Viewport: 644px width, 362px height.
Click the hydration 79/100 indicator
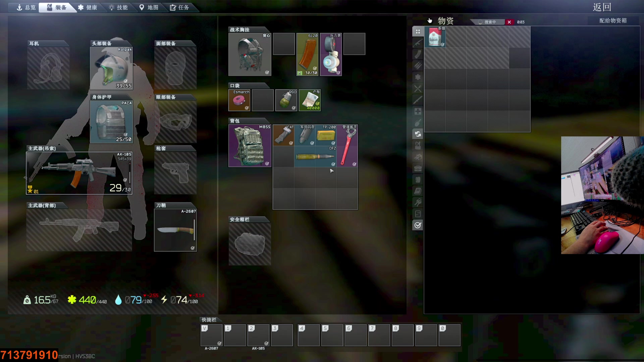pos(133,300)
